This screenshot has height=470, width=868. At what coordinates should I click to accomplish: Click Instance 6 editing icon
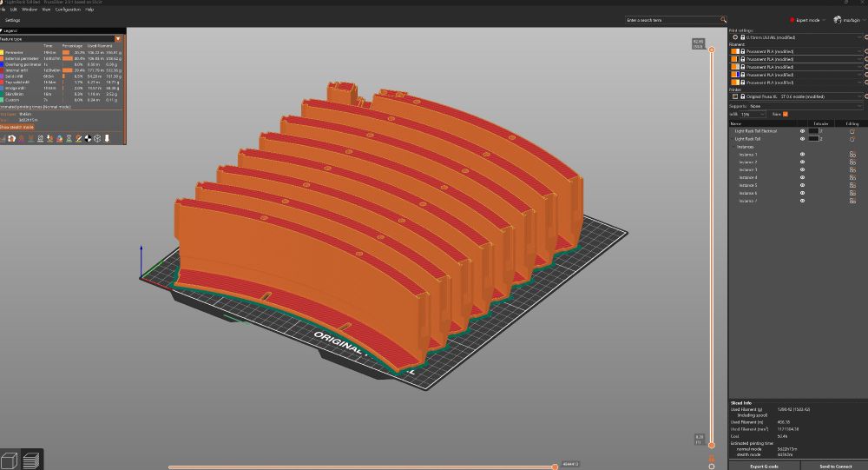pos(852,194)
